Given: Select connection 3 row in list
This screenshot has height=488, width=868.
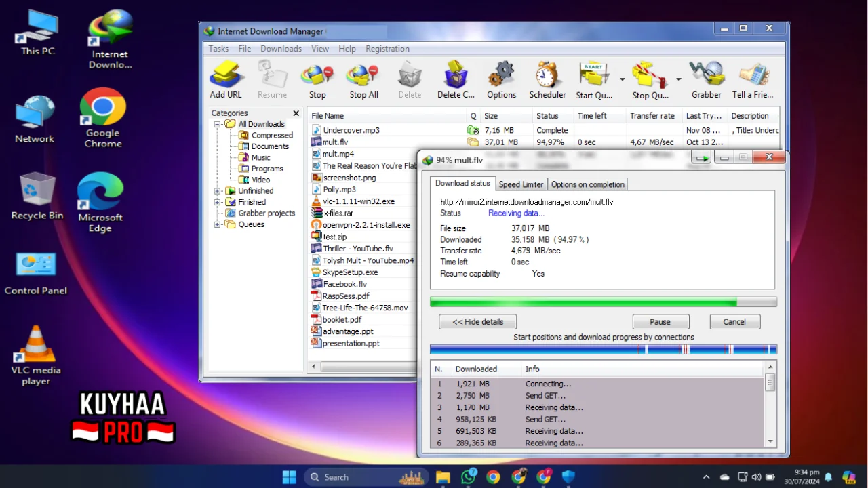Looking at the screenshot, I should tap(597, 407).
